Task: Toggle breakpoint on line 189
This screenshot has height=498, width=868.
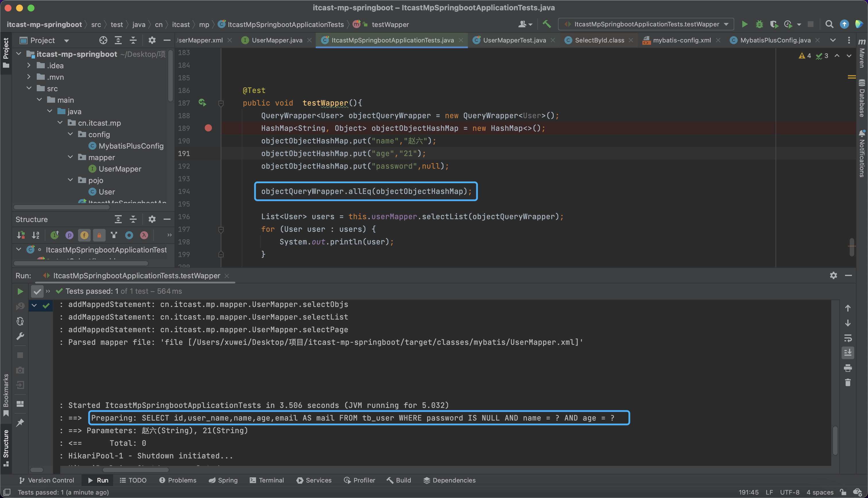Action: coord(208,128)
